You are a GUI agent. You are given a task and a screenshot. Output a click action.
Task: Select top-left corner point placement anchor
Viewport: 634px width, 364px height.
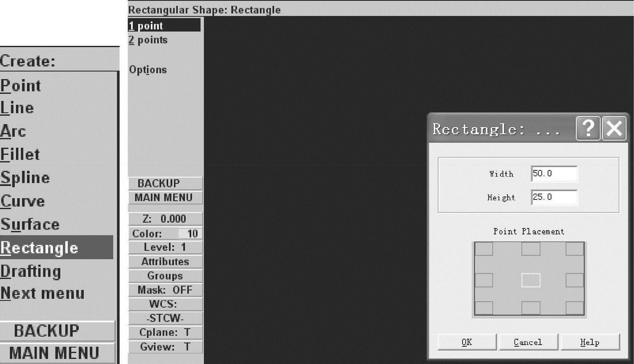point(484,249)
